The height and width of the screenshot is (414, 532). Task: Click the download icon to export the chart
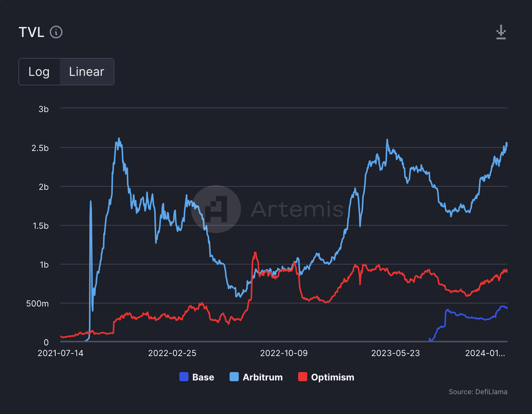tap(501, 32)
